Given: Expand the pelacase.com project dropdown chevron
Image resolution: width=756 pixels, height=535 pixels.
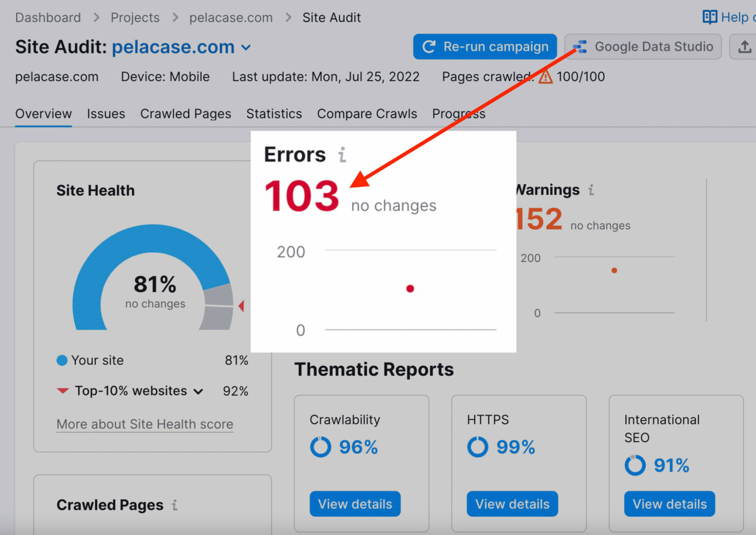Looking at the screenshot, I should click(246, 48).
